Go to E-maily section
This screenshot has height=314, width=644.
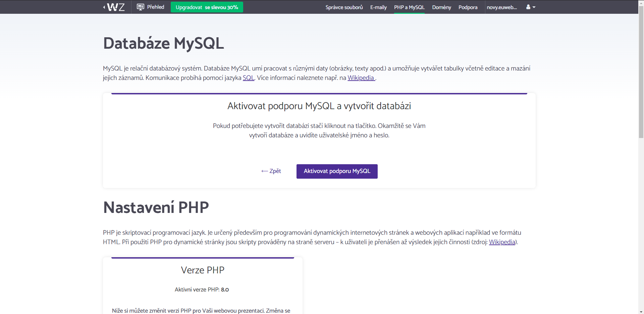point(378,7)
